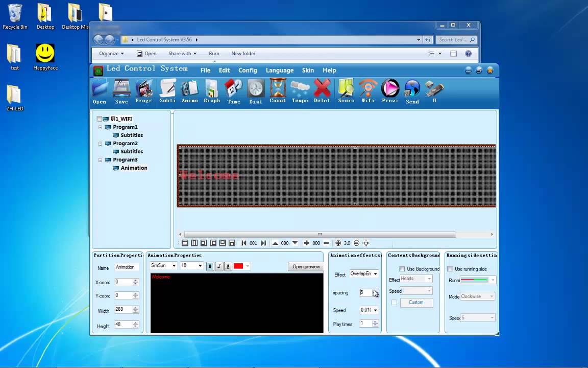588x368 pixels.
Task: Click the horizontal scrollbar under LED canvas
Action: click(320, 234)
